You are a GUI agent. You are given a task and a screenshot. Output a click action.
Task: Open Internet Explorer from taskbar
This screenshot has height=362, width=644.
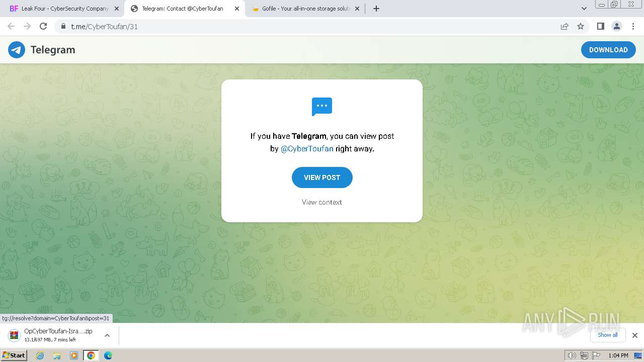coord(40,355)
